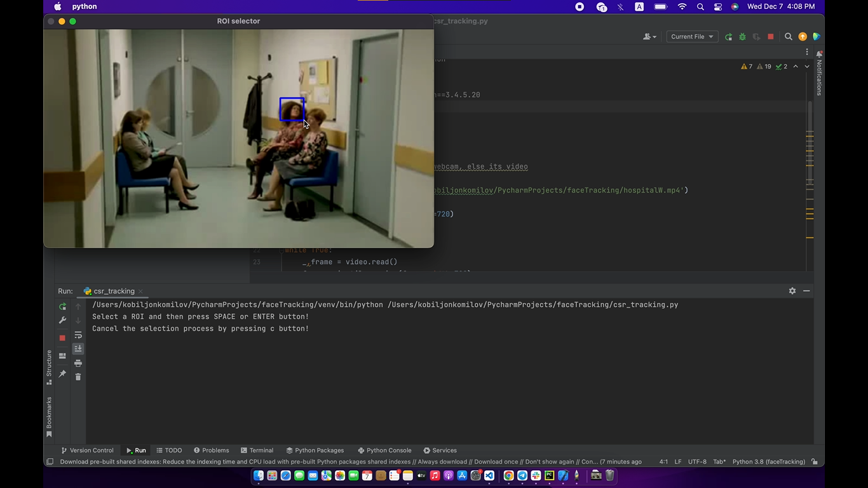Open Search Everywhere with the magnifier icon
Image resolution: width=868 pixels, height=488 pixels.
point(788,36)
